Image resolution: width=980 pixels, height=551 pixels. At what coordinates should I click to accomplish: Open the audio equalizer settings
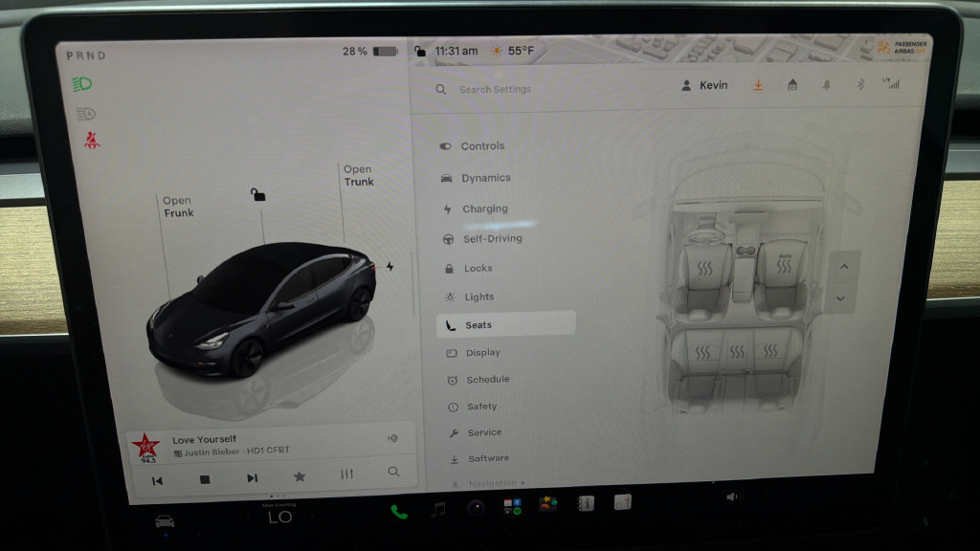tap(346, 474)
